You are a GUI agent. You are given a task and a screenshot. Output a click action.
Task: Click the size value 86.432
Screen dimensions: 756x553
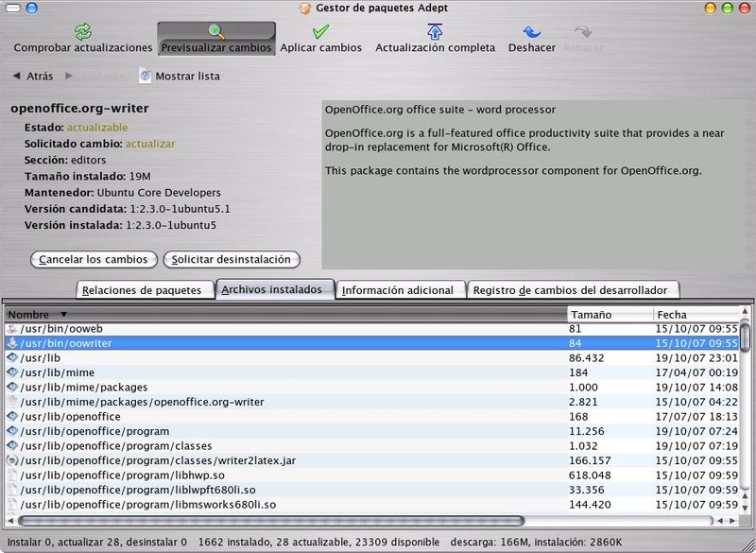pos(586,358)
